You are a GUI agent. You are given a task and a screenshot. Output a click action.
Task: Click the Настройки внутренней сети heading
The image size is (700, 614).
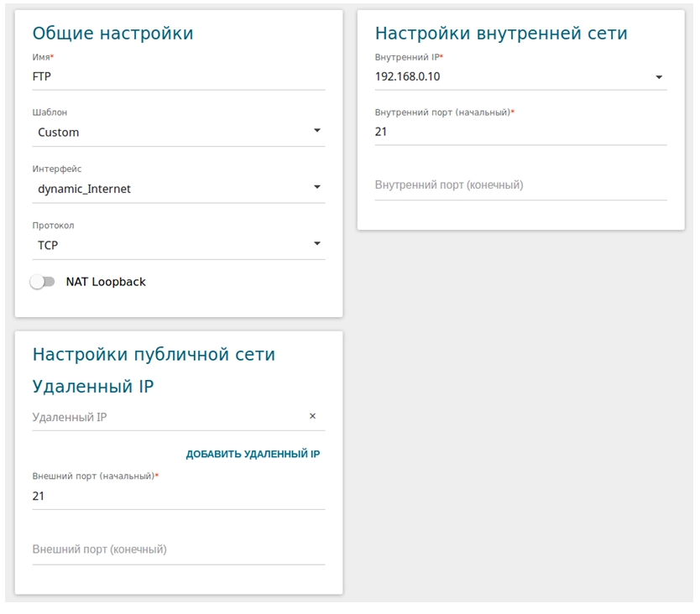click(x=501, y=34)
